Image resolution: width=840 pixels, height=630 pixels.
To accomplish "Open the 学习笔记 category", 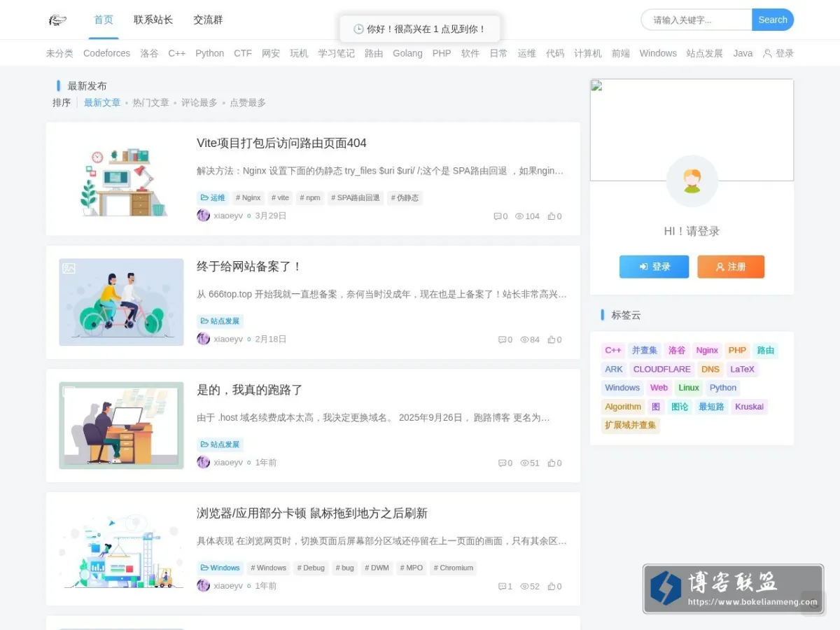I will click(336, 53).
